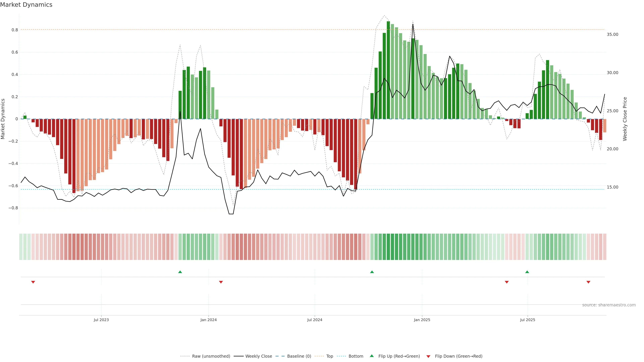Toggle the Flip Down (Green→Red) legend entry
644x362 pixels.
[x=459, y=356]
